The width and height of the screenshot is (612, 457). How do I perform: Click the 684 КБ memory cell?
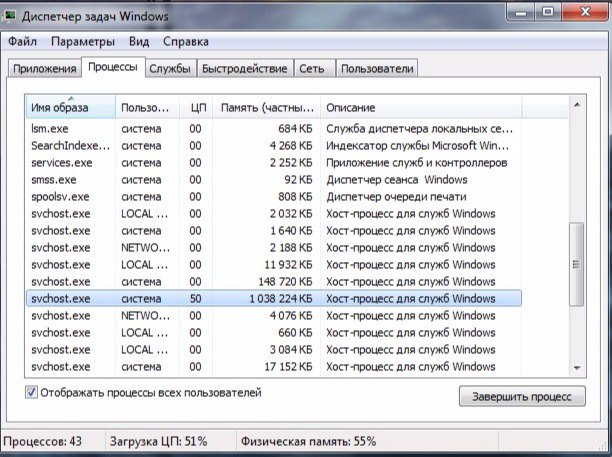point(295,128)
